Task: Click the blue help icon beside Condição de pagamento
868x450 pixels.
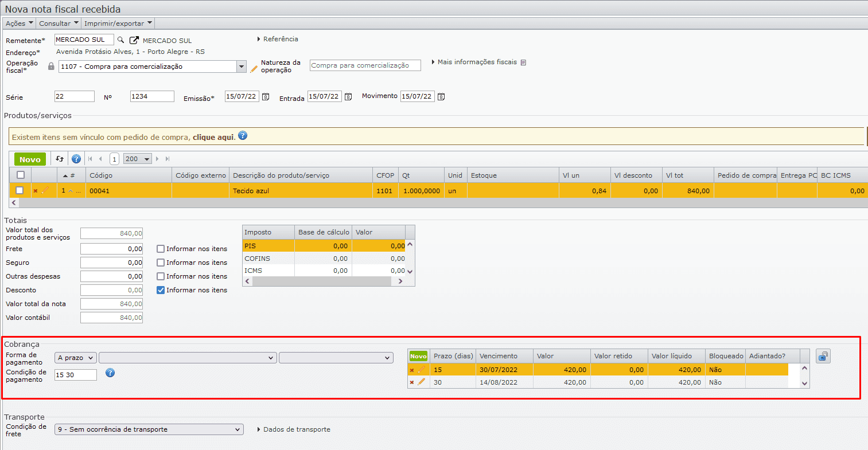Action: pyautogui.click(x=110, y=373)
